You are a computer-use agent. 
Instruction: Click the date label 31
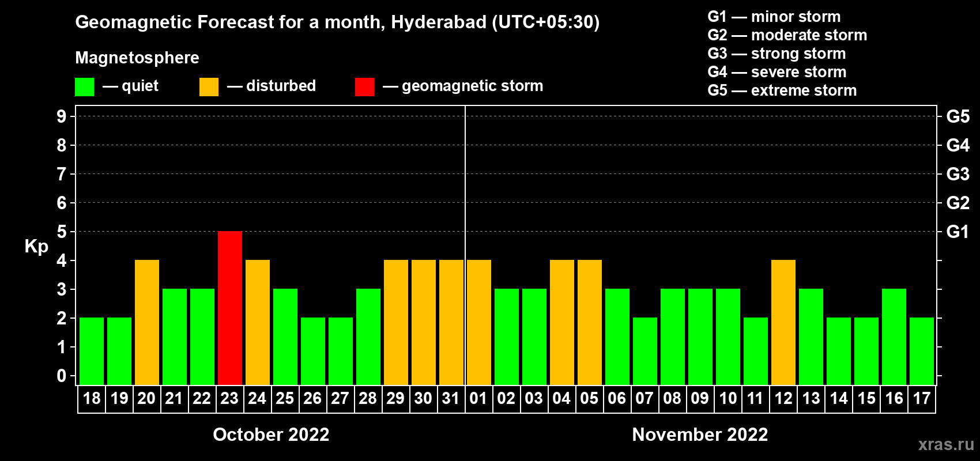coord(451,399)
